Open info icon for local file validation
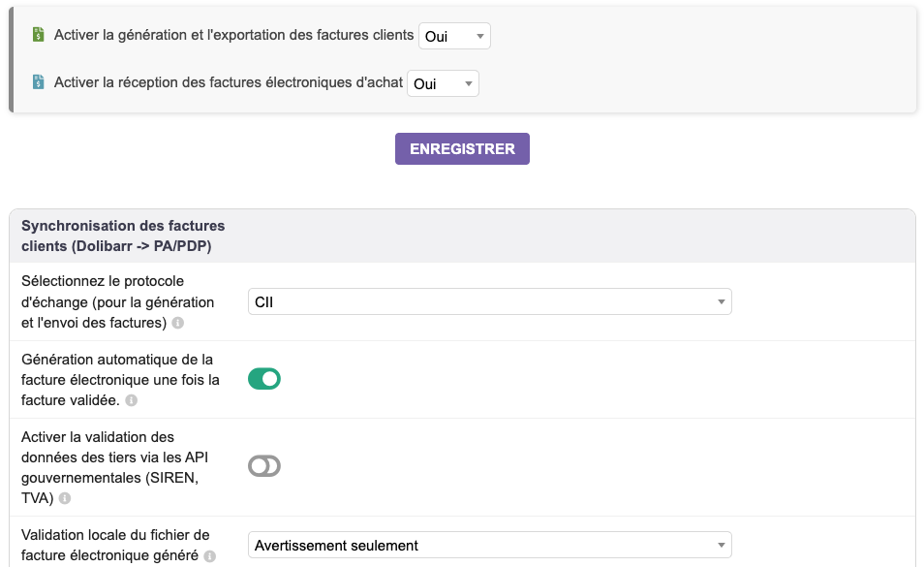This screenshot has width=924, height=567. tap(210, 555)
